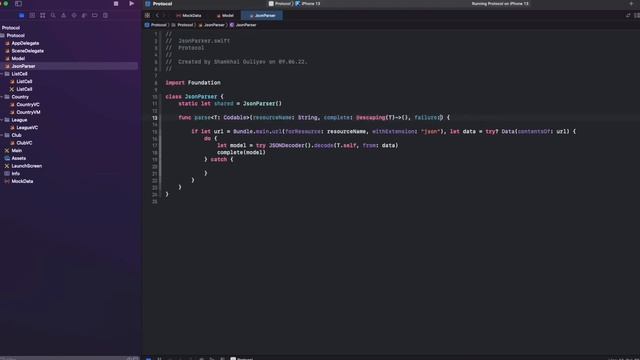The height and width of the screenshot is (360, 640).
Task: Open the Debug navigator icon
Action: tap(84, 16)
